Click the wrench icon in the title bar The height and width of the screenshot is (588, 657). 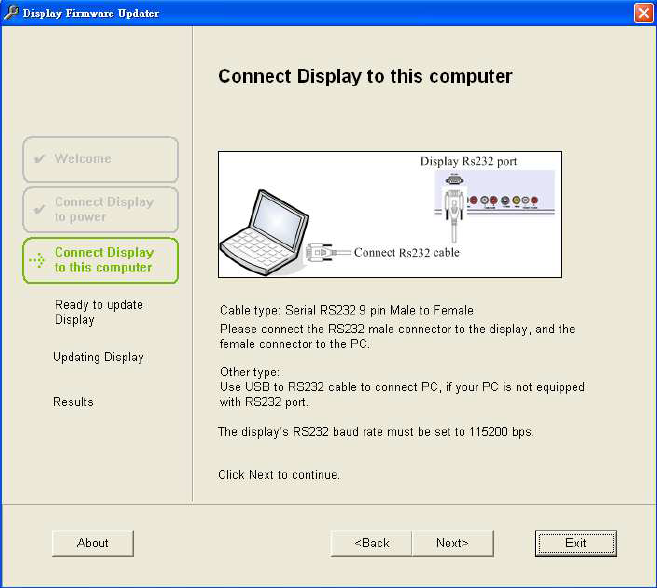11,13
